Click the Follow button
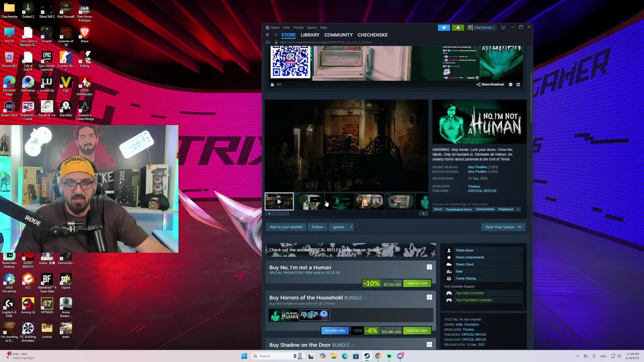The image size is (644, 362). 317,227
